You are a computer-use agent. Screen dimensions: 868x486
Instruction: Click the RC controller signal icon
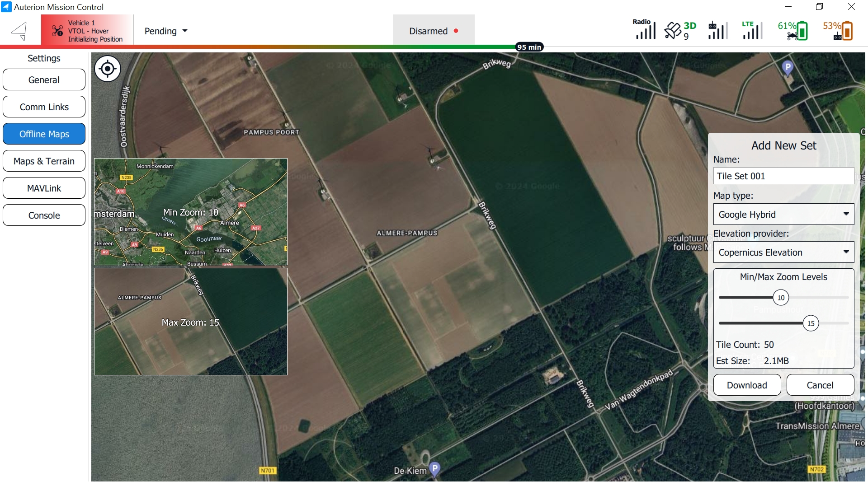point(717,31)
